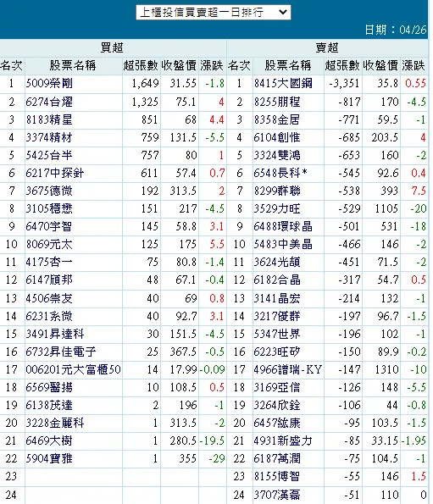Open the 8358金居 sell-side stock link
Viewport: 433px width, 504px height.
point(277,120)
